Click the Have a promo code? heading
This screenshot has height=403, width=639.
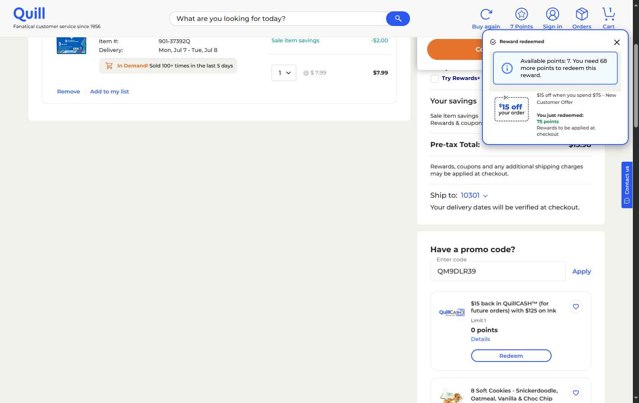coord(472,249)
